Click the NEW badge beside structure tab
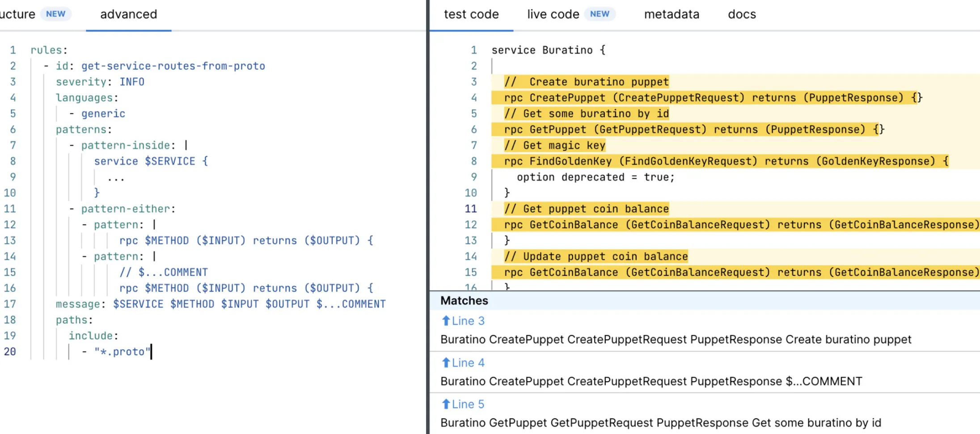The width and height of the screenshot is (980, 434). (55, 14)
